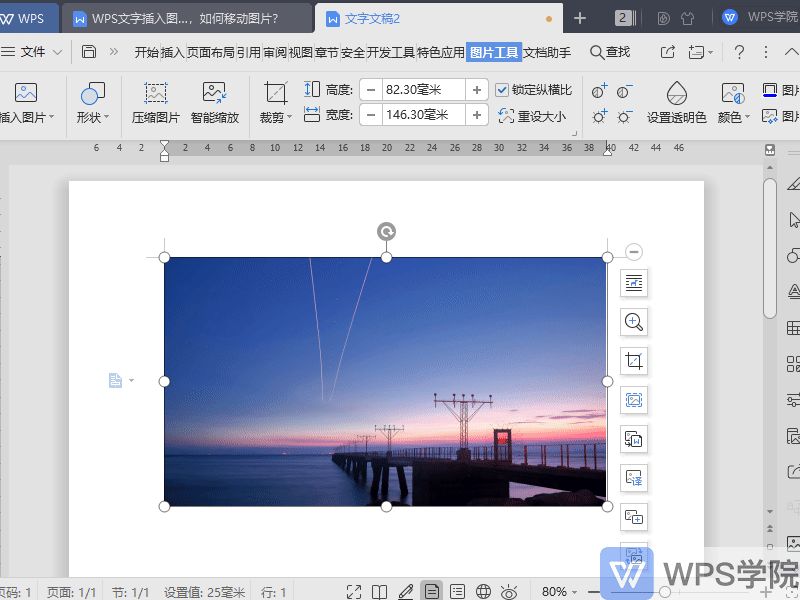The image size is (800, 600).
Task: Expand Insert Picture dropdown arrow
Action: [x=51, y=117]
